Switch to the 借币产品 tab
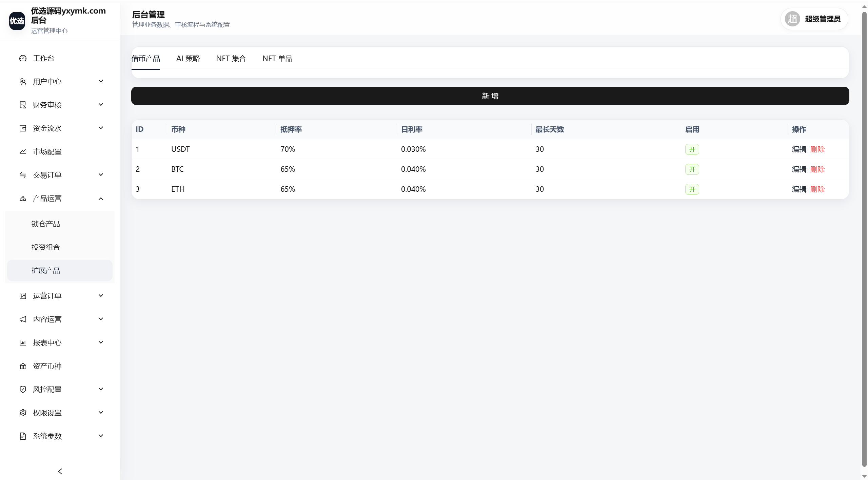This screenshot has width=868, height=480. coord(146,59)
